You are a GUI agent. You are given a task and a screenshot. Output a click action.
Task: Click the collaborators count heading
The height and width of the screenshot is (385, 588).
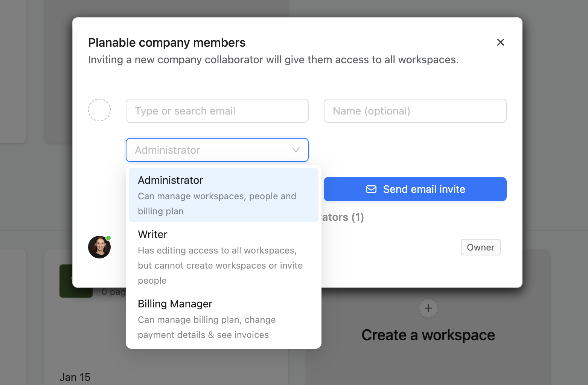tap(343, 217)
